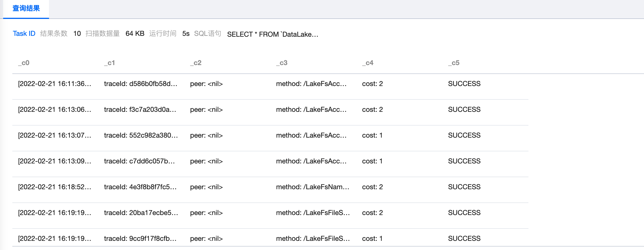
Task: Click the traceId f3c7a203d0a cell
Action: (x=140, y=110)
